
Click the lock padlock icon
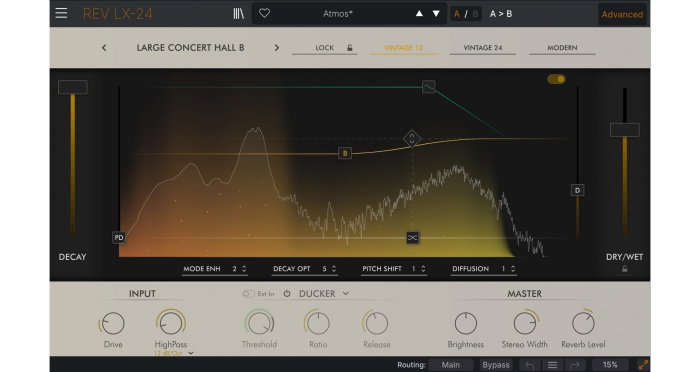coord(350,48)
